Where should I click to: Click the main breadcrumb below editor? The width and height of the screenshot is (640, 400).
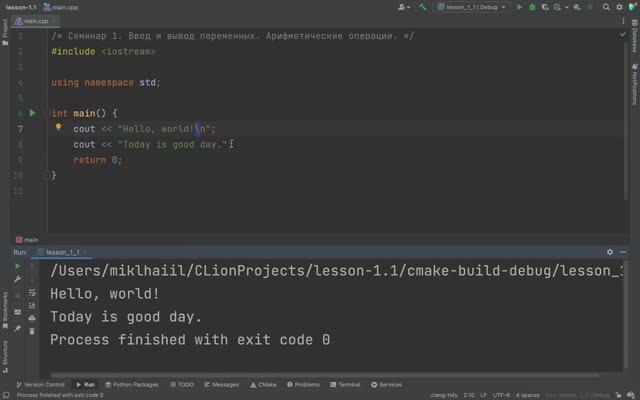pos(27,240)
